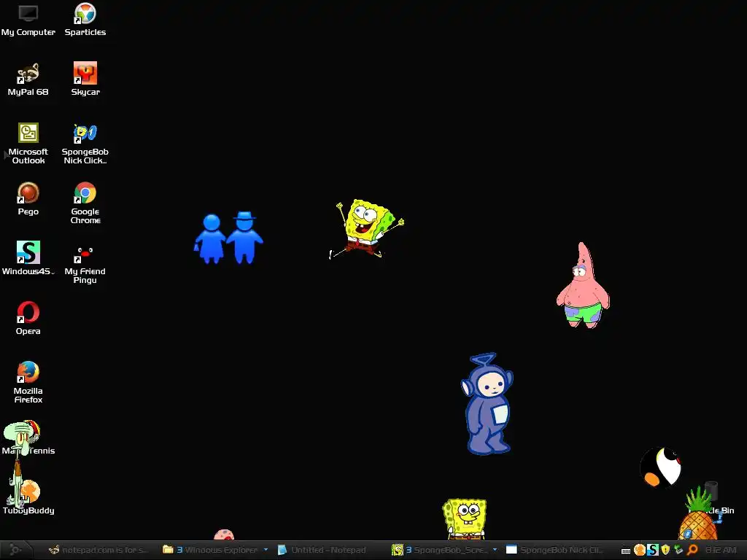Launch the Sparticles shortcut

coord(85,20)
